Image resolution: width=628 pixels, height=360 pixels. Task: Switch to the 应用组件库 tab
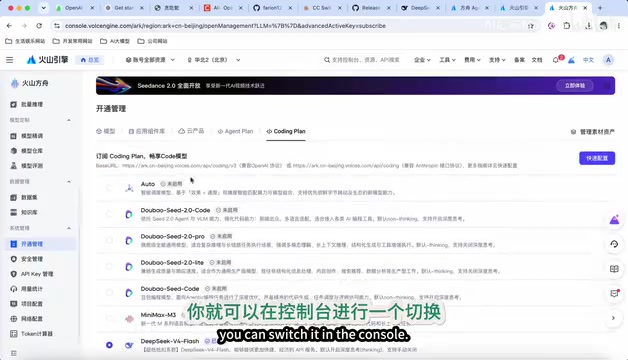click(x=147, y=131)
